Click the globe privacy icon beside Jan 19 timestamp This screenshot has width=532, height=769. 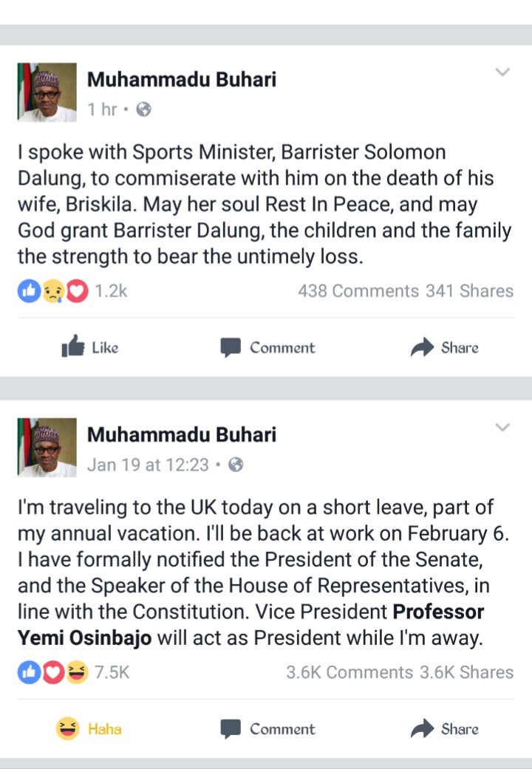coord(236,465)
